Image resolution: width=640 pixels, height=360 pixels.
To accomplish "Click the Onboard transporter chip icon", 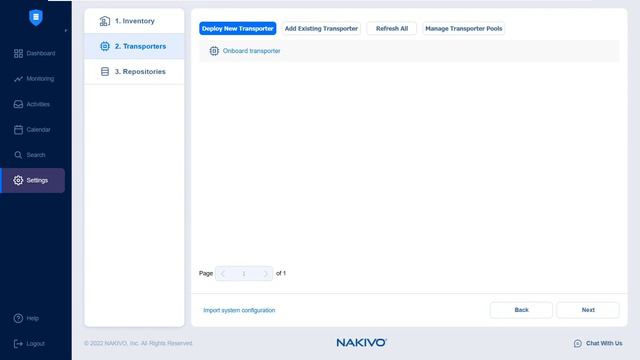I will tap(214, 51).
